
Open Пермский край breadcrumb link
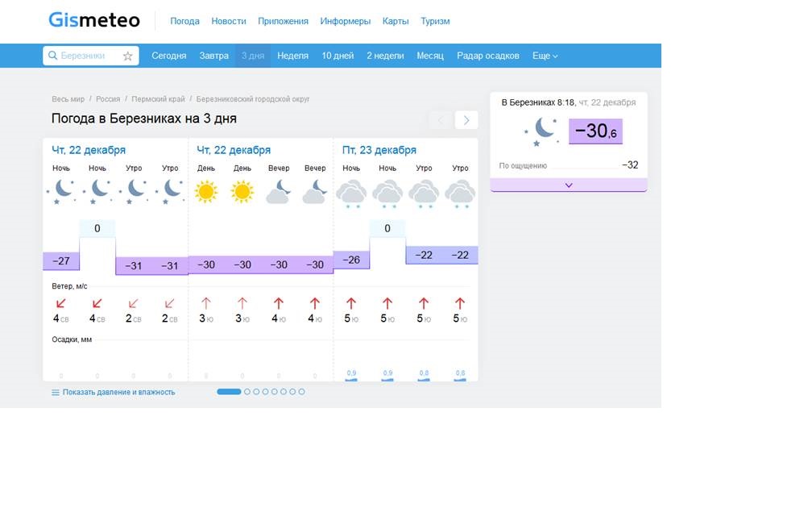[x=158, y=99]
